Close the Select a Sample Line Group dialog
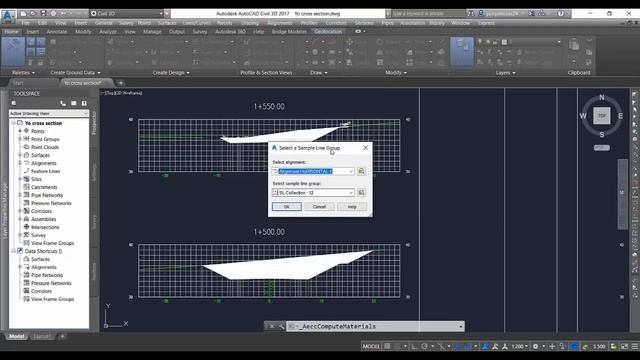Image resolution: width=640 pixels, height=360 pixels. click(x=365, y=148)
